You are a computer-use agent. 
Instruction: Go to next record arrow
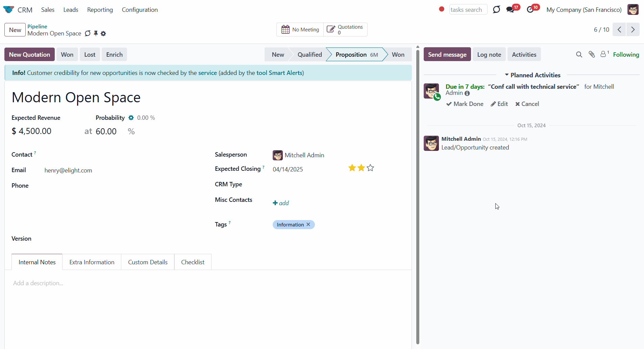coord(633,30)
